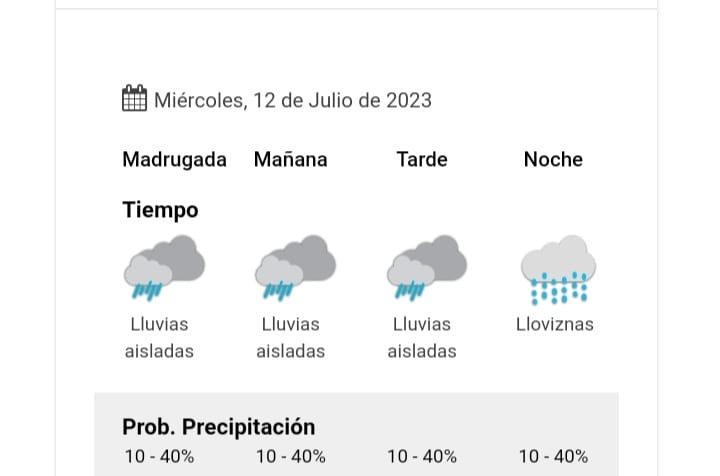The image size is (720, 476).
Task: Click the Tiempo section heading
Action: coord(160,210)
